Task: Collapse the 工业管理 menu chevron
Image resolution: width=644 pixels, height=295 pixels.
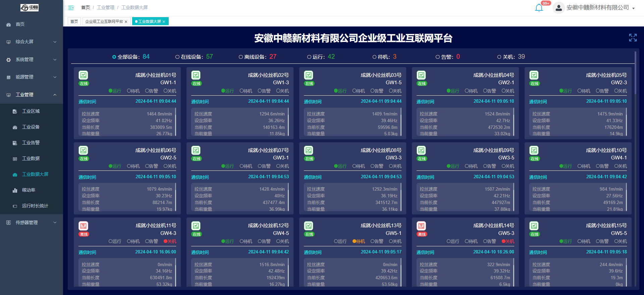Action: coord(55,95)
